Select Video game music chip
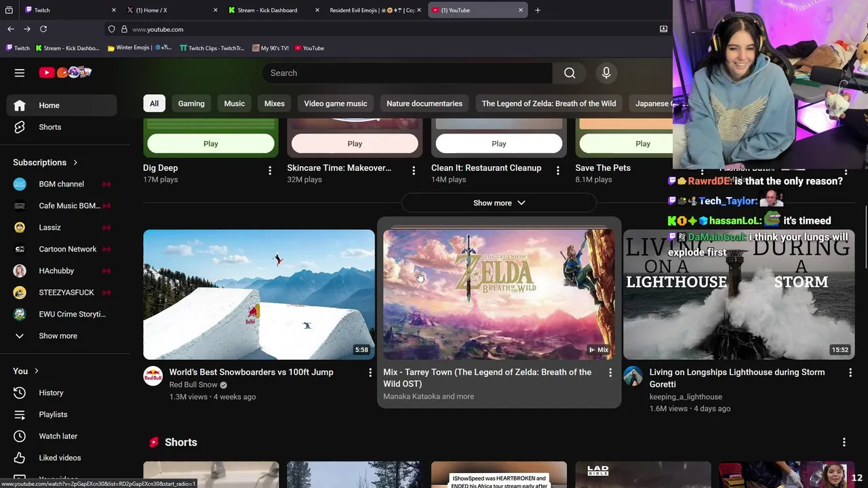This screenshot has height=488, width=868. point(336,104)
